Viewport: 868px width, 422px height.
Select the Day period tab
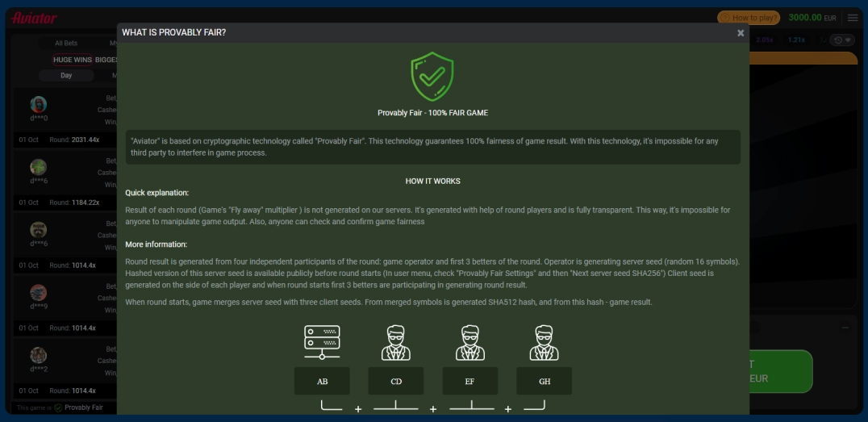tap(66, 75)
